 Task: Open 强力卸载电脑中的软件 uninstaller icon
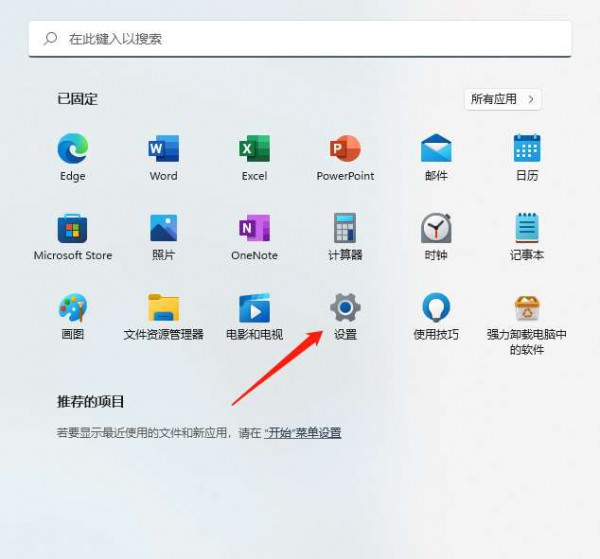(x=527, y=308)
